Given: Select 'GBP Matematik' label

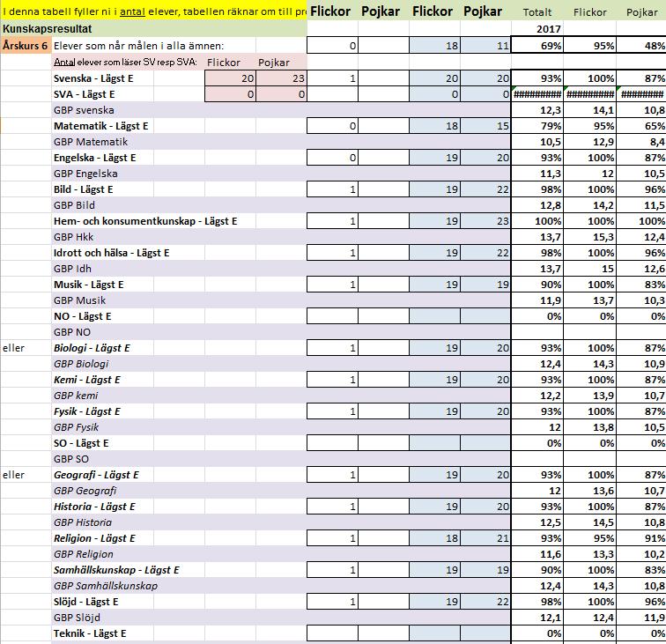Looking at the screenshot, I should (91, 142).
